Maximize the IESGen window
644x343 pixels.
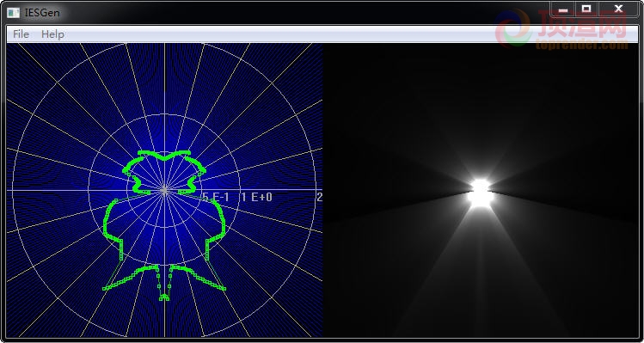[586, 9]
